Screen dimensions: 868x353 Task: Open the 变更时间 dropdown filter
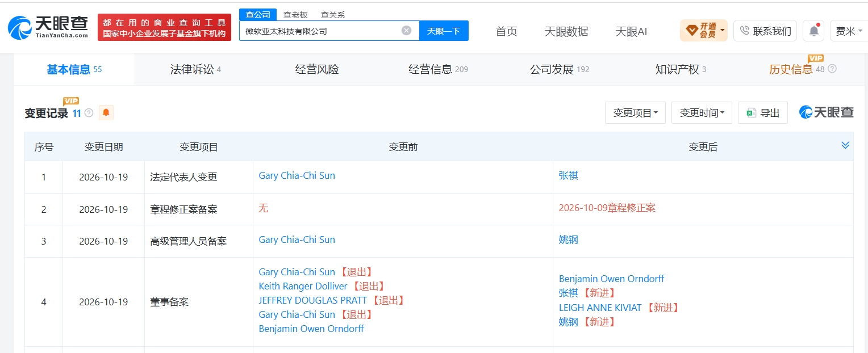[702, 113]
